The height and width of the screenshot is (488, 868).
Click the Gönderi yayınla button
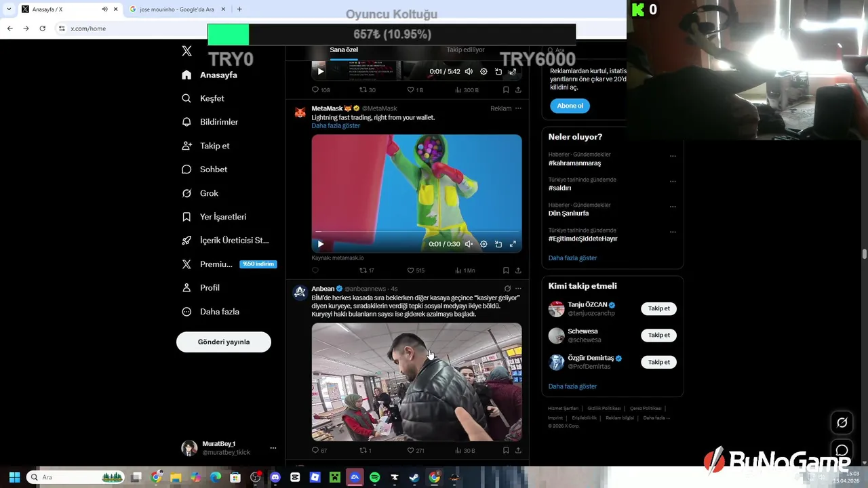click(x=224, y=342)
